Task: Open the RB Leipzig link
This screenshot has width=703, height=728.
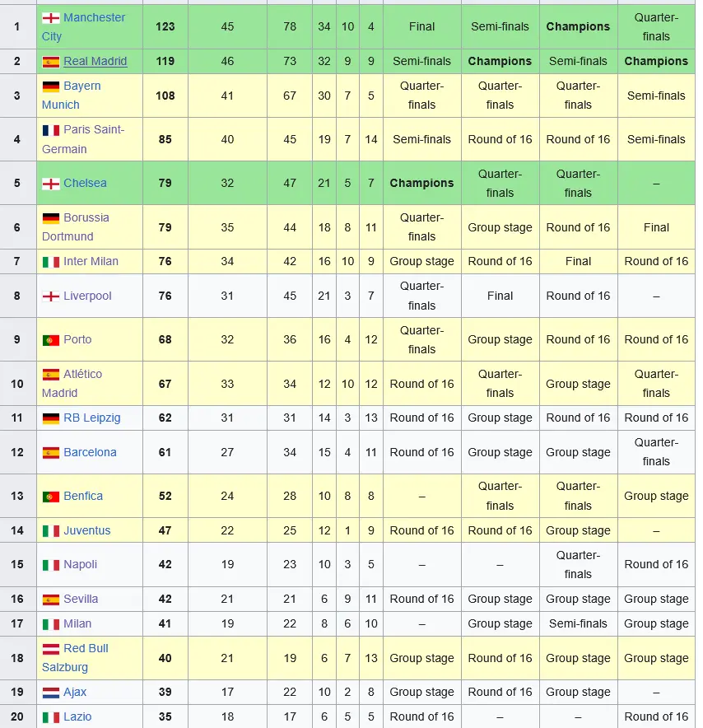Action: click(x=92, y=418)
